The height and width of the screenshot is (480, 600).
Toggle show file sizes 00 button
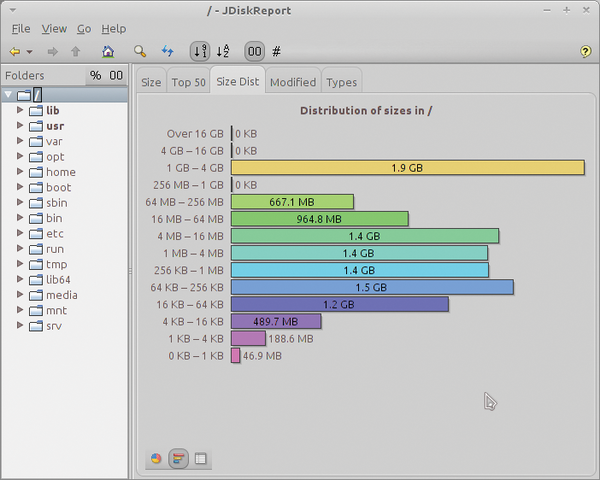tap(254, 51)
